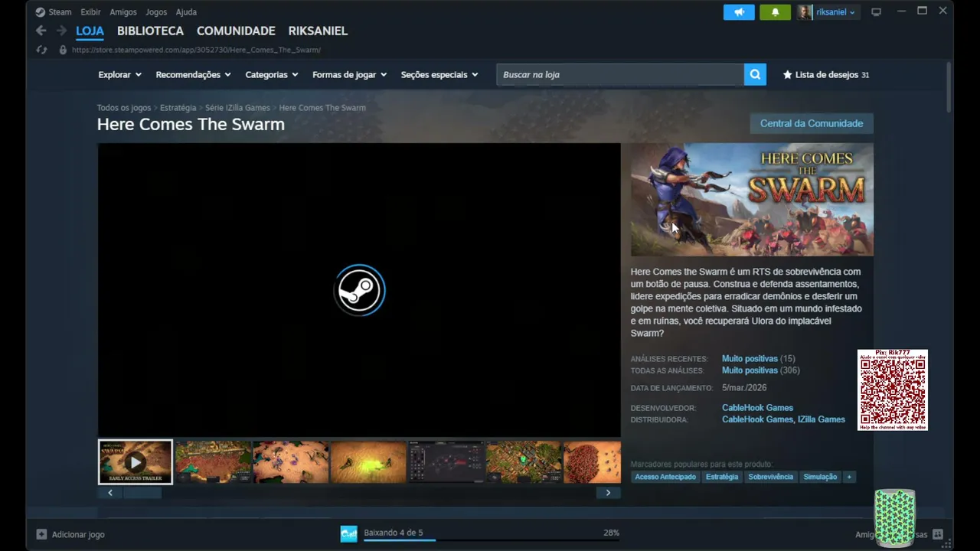Expand the Recomendações dropdown
Viewport: 980px width, 551px height.
(193, 74)
